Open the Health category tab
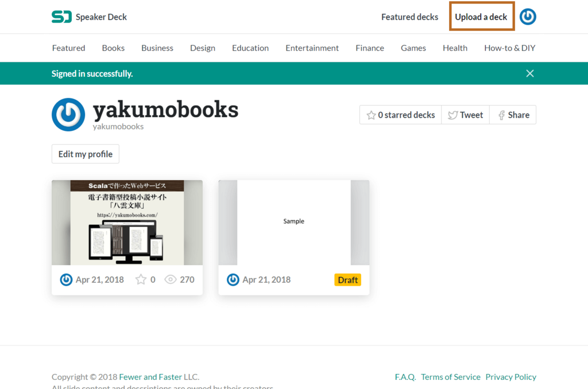Viewport: 588px width, 389px height. pyautogui.click(x=455, y=48)
